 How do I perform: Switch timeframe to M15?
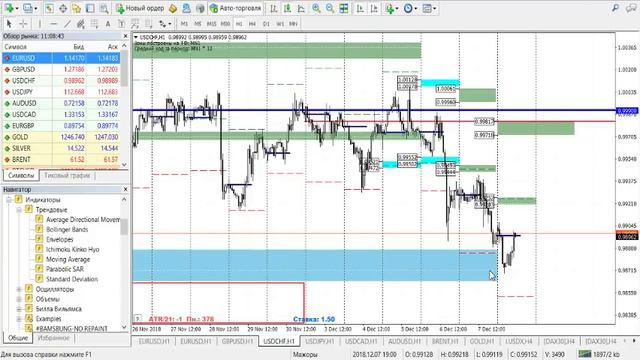click(211, 24)
